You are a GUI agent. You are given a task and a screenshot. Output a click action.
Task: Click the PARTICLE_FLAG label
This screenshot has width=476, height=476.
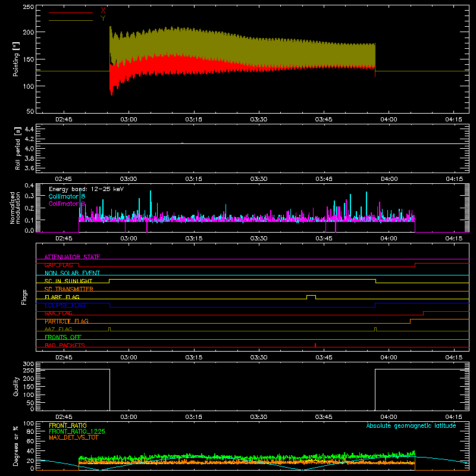coord(67,321)
